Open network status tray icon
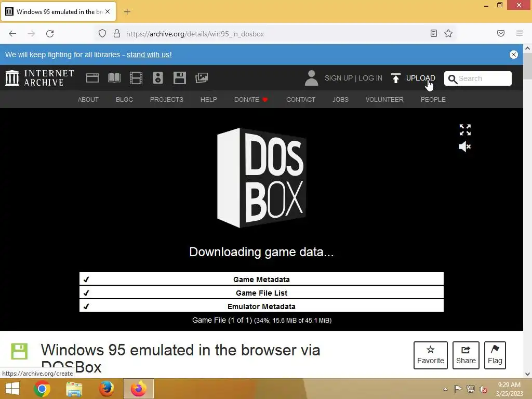532x399 pixels. pyautogui.click(x=471, y=389)
